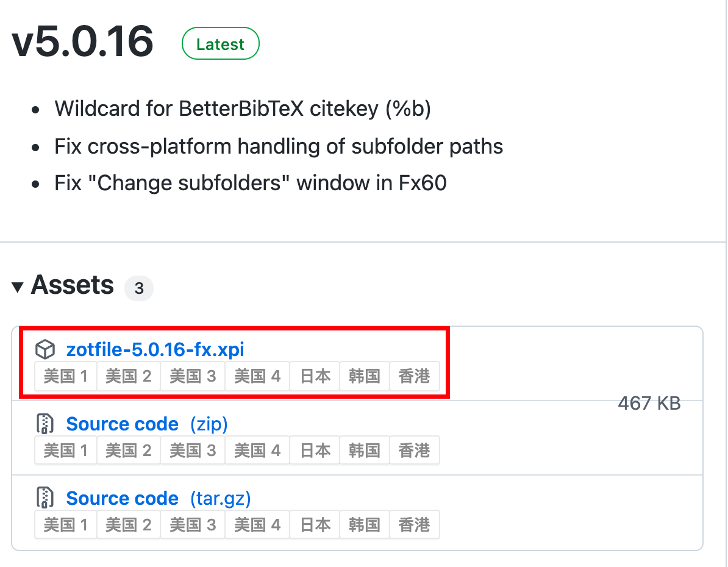Viewport: 728px width, 567px height.
Task: Select 美国 2 mirror for Source code zip
Action: pyautogui.click(x=129, y=451)
